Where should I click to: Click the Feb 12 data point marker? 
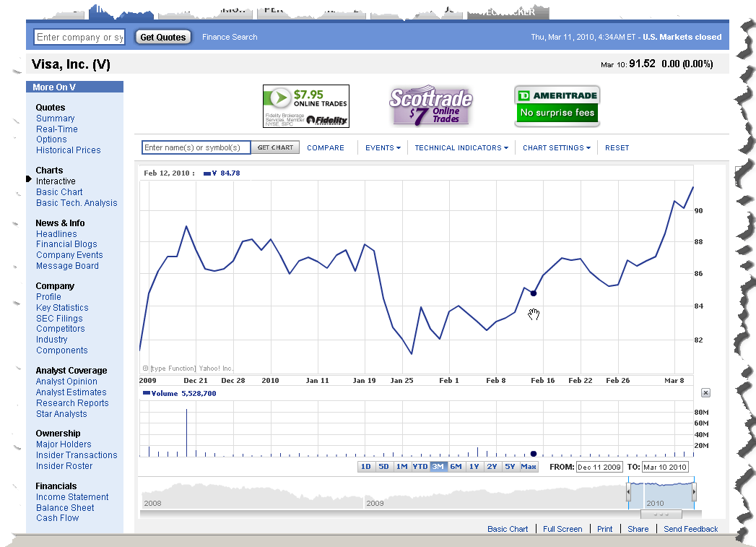tap(534, 293)
